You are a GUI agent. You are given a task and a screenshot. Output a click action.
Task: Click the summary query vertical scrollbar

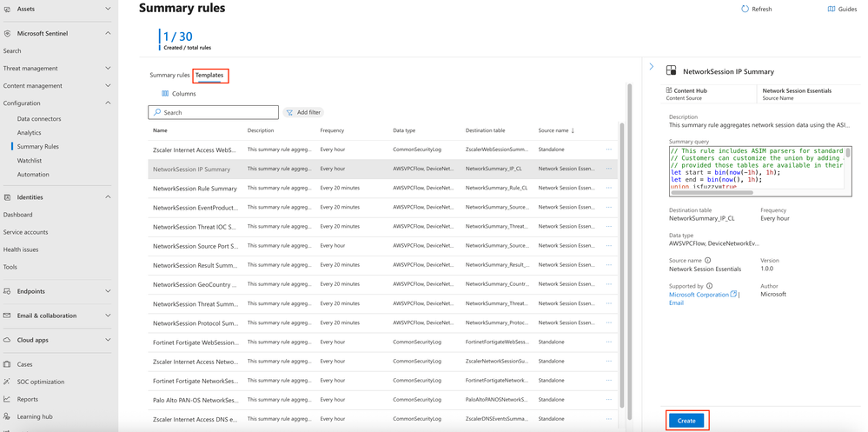pyautogui.click(x=847, y=153)
